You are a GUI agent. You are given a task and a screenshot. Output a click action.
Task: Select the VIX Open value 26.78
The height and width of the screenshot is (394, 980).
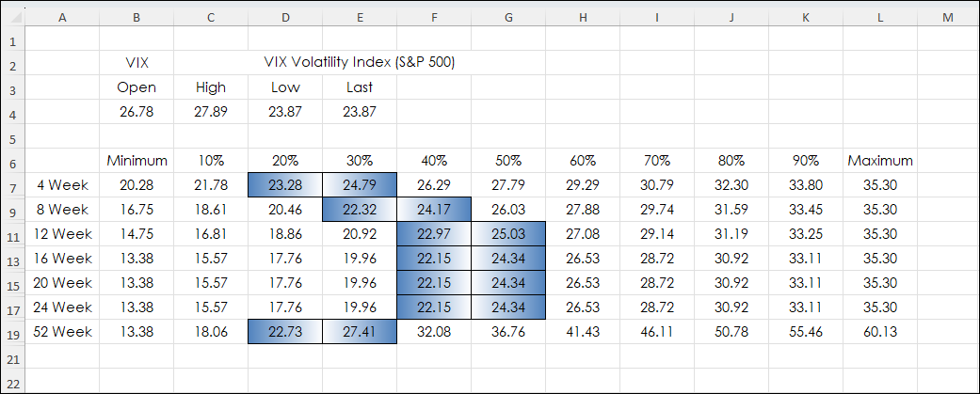point(137,112)
